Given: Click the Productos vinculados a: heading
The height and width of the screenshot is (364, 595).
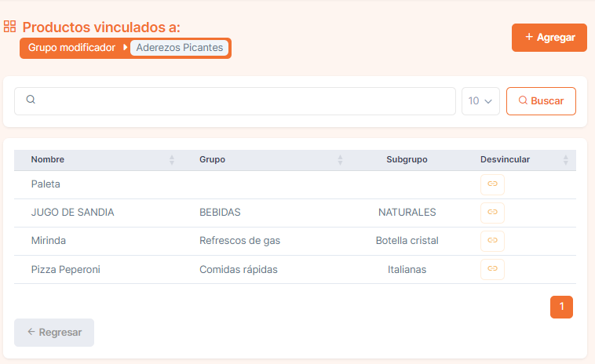Looking at the screenshot, I should (x=101, y=27).
